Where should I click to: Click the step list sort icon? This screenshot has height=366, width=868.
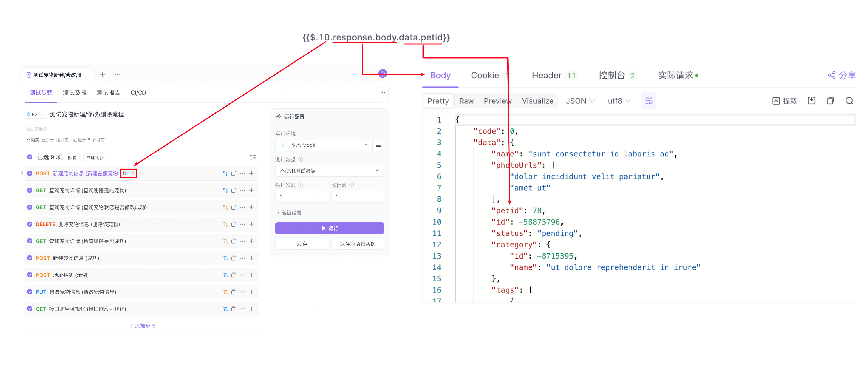pos(253,158)
